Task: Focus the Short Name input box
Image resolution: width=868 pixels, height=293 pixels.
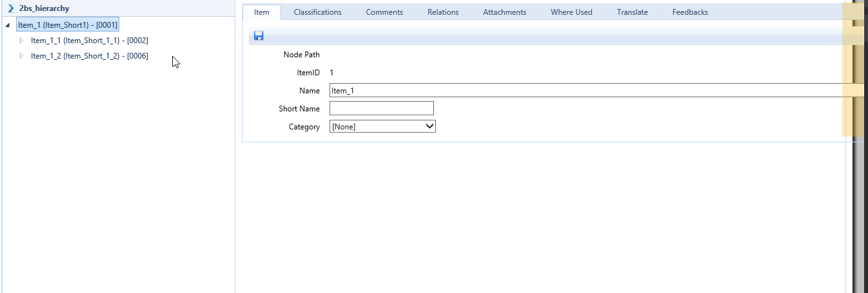Action: (381, 109)
